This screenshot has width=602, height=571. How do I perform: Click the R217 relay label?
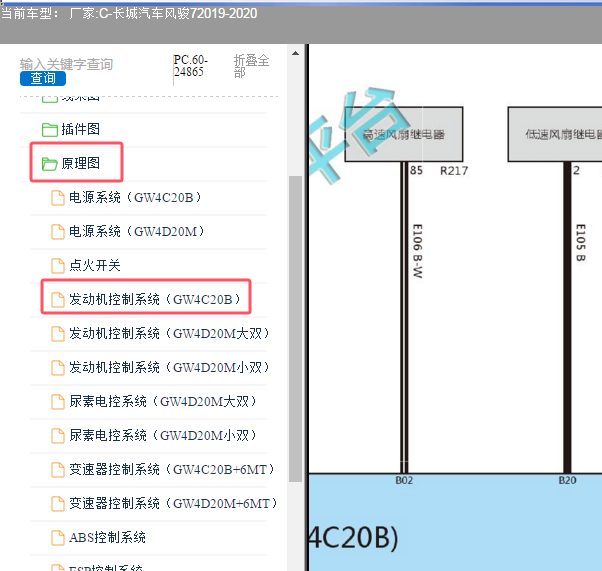pos(454,171)
